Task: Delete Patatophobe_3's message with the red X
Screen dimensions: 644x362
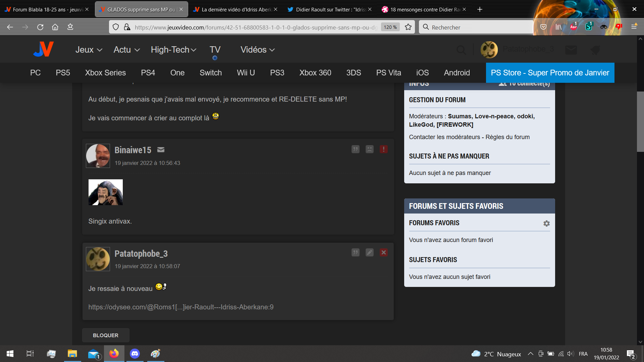Action: click(x=383, y=252)
